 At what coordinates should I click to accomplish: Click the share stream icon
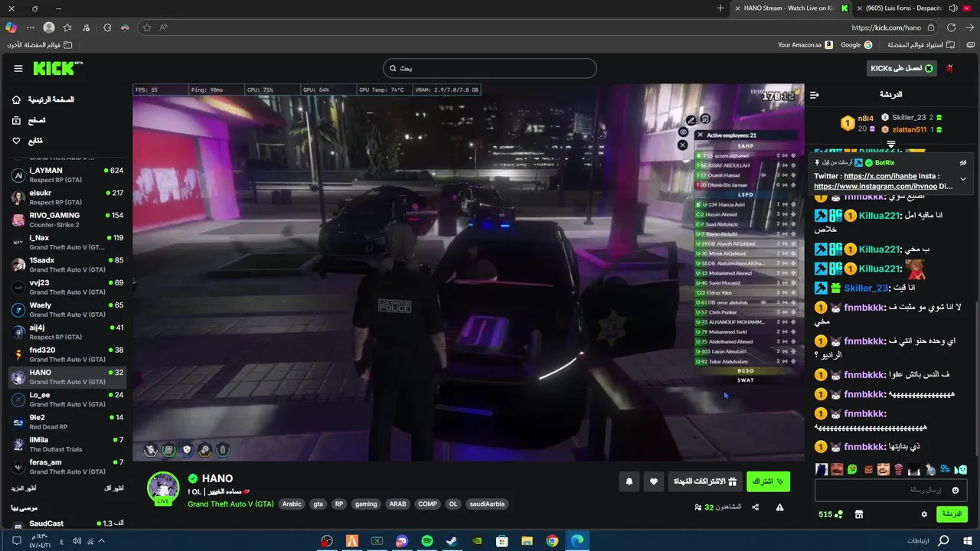click(x=756, y=507)
